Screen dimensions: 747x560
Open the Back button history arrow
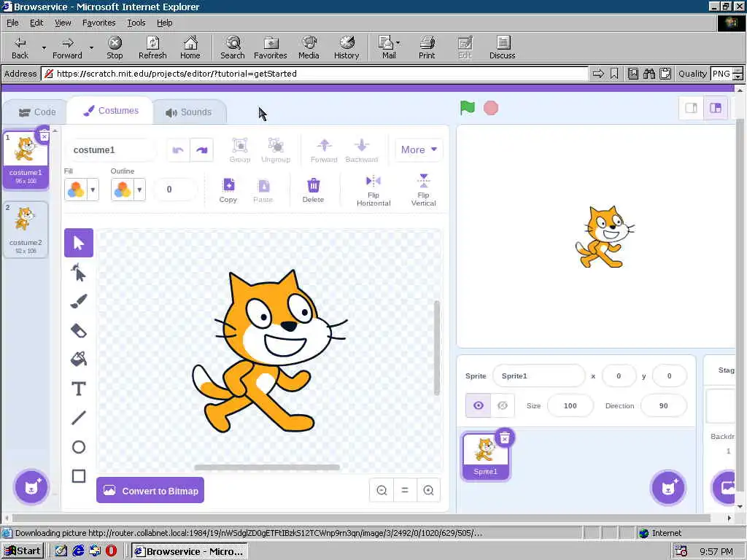[44, 47]
